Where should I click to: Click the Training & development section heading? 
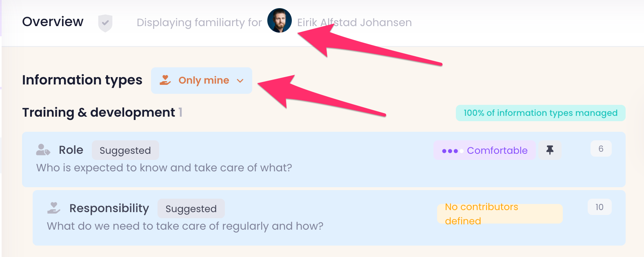pos(98,113)
